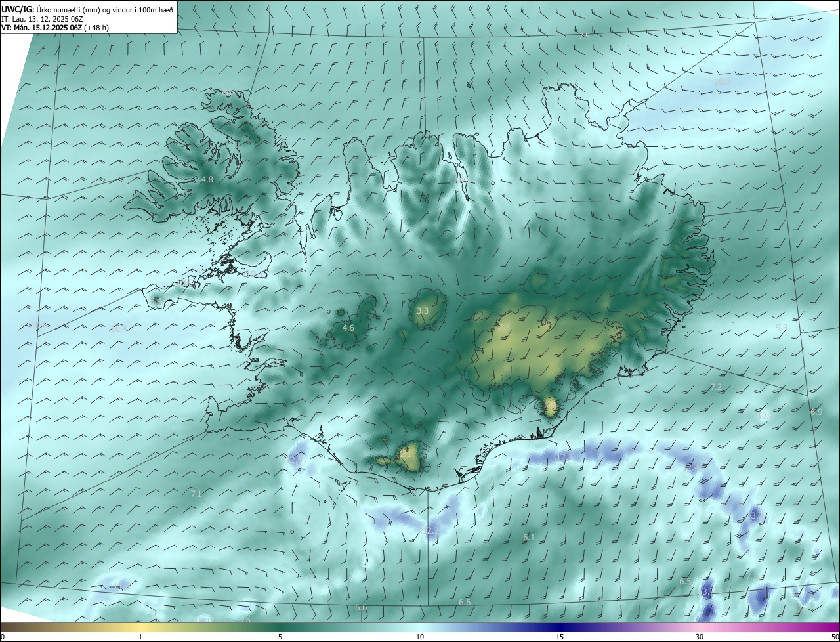The image size is (840, 642).
Task: Click the 9.9 value label
Action: [x=782, y=327]
